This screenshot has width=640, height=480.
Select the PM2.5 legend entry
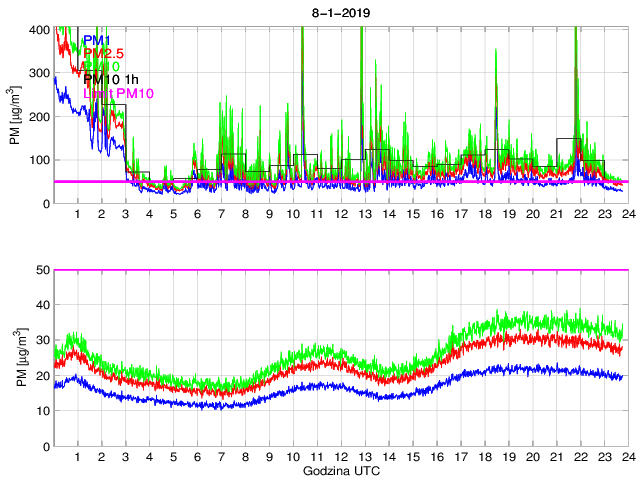(106, 53)
